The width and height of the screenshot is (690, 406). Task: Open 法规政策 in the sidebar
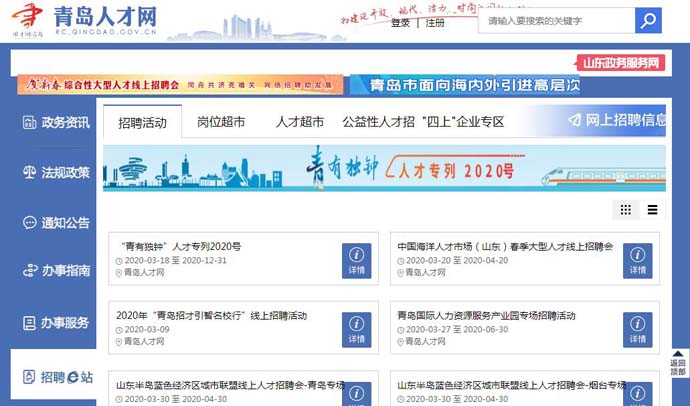click(56, 172)
